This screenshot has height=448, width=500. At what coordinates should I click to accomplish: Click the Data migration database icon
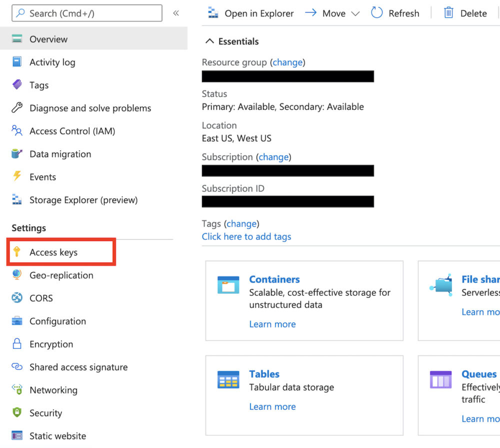16,154
